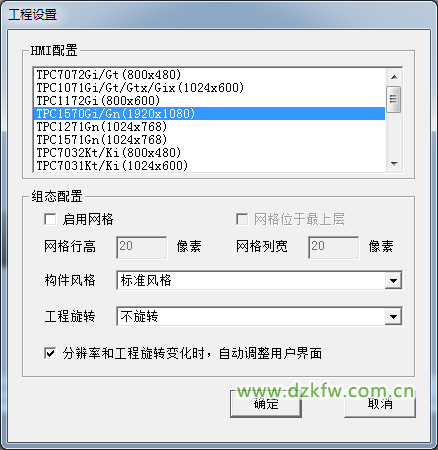Uncheck 分辨率和工程旋转变化时 auto-adjust checkbox
The height and width of the screenshot is (450, 438).
coord(50,353)
